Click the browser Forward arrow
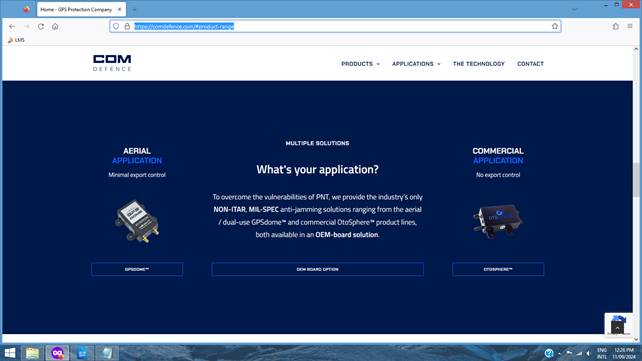This screenshot has width=642, height=361. click(27, 26)
